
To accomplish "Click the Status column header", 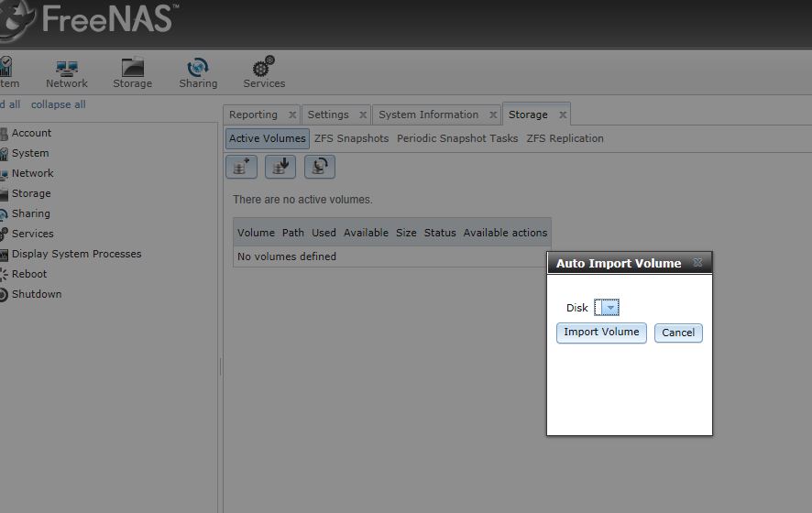I will tap(440, 233).
